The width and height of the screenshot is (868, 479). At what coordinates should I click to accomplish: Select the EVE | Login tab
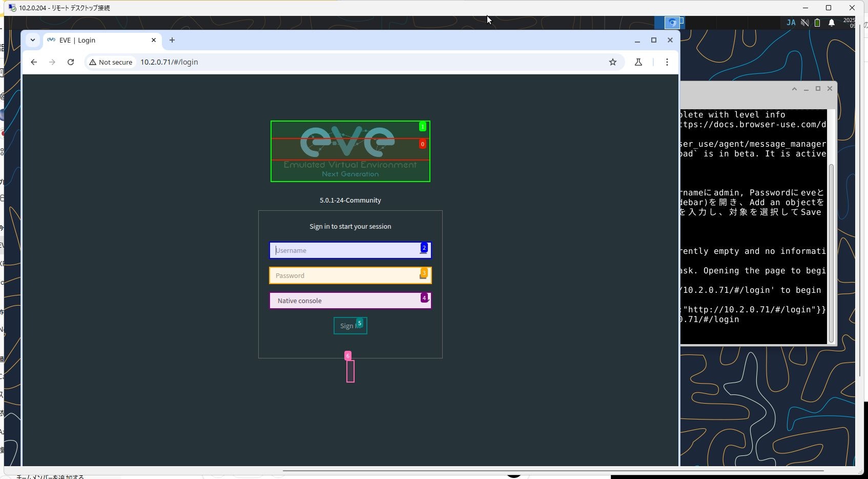click(102, 41)
